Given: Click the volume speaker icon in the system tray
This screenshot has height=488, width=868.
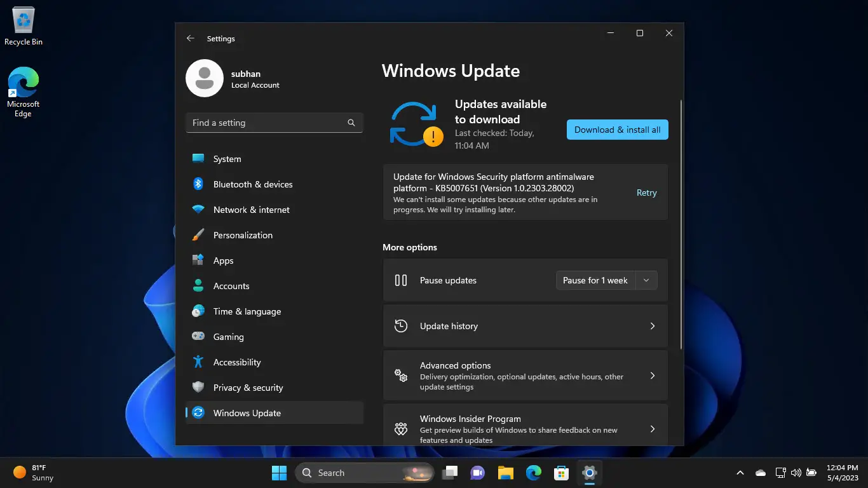Looking at the screenshot, I should (796, 473).
